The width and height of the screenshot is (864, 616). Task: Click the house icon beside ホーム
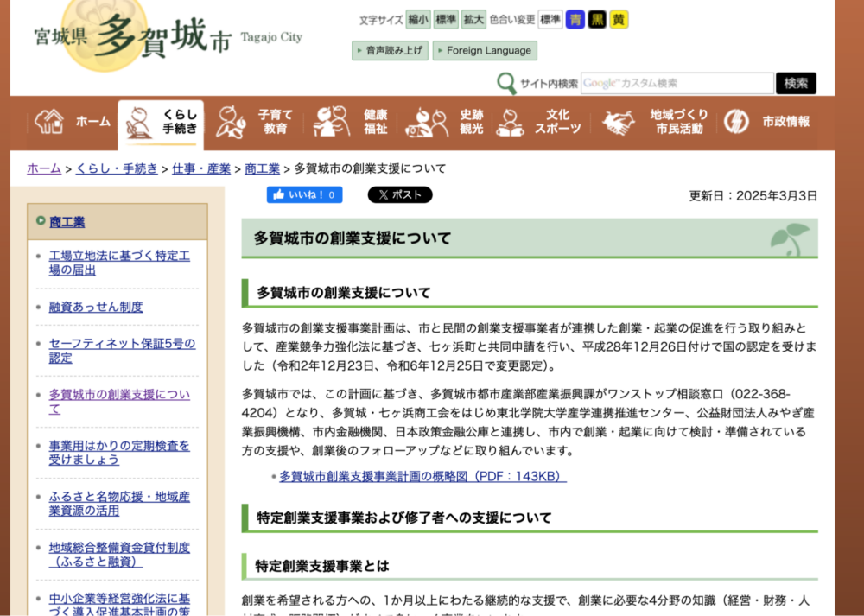pyautogui.click(x=49, y=122)
